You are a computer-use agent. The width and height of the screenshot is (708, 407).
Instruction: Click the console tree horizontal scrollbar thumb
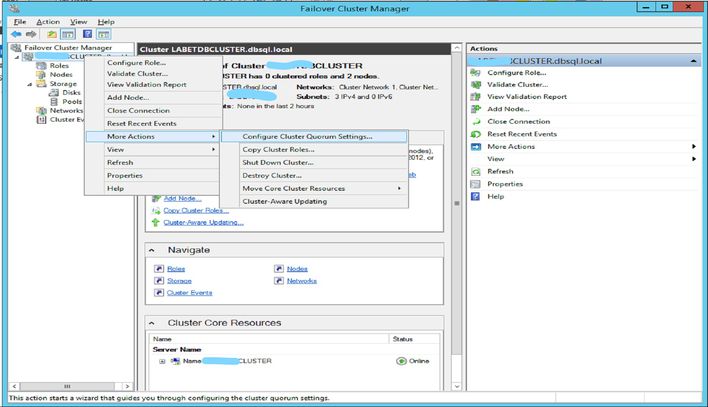(x=67, y=387)
